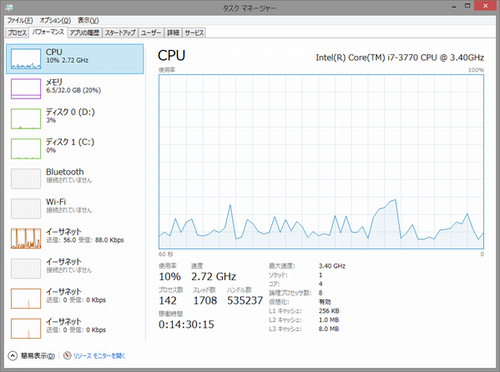Open the ディスク 1 (C:) graph thumbnail
The width and height of the screenshot is (500, 372).
click(x=26, y=149)
